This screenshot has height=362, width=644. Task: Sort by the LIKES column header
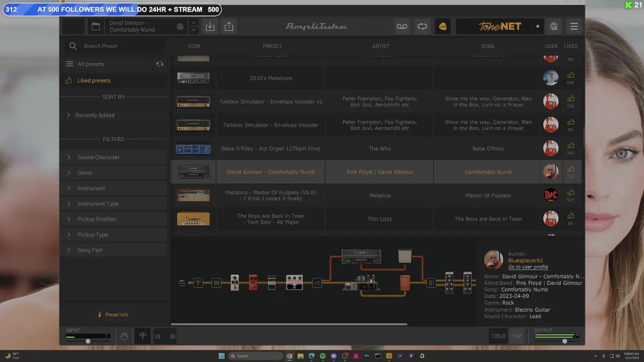click(571, 46)
